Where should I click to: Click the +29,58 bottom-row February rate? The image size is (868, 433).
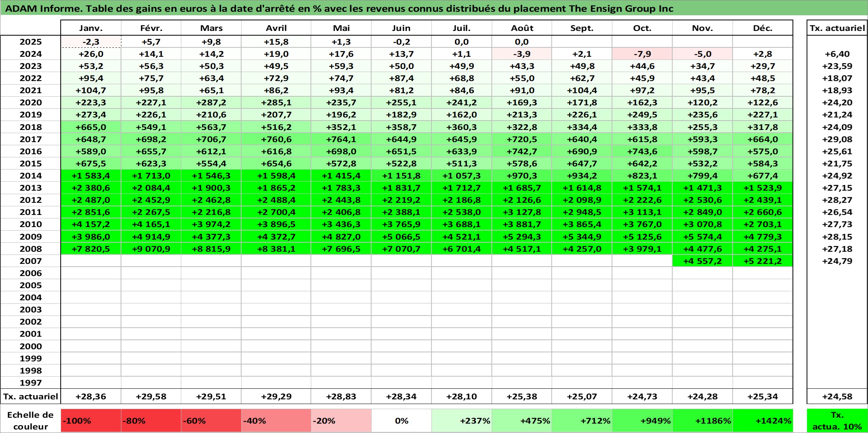151,397
